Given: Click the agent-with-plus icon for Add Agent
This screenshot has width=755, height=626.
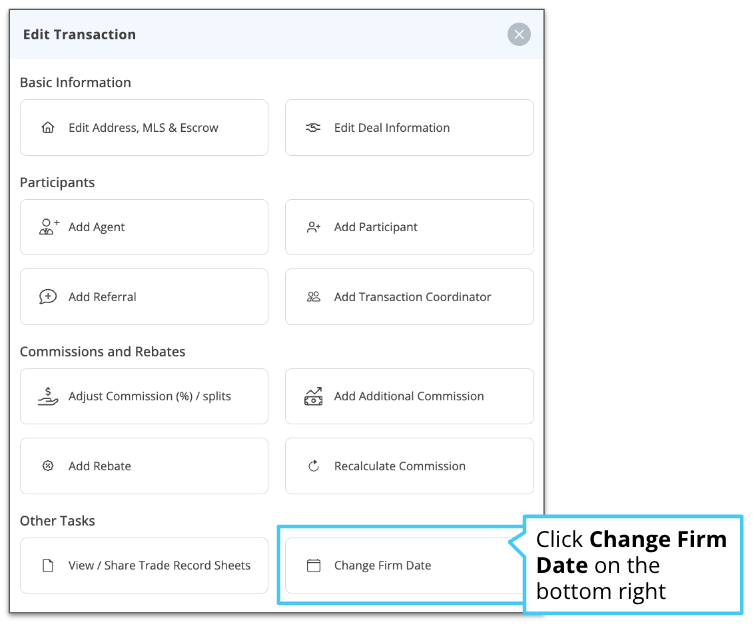Looking at the screenshot, I should pyautogui.click(x=49, y=227).
